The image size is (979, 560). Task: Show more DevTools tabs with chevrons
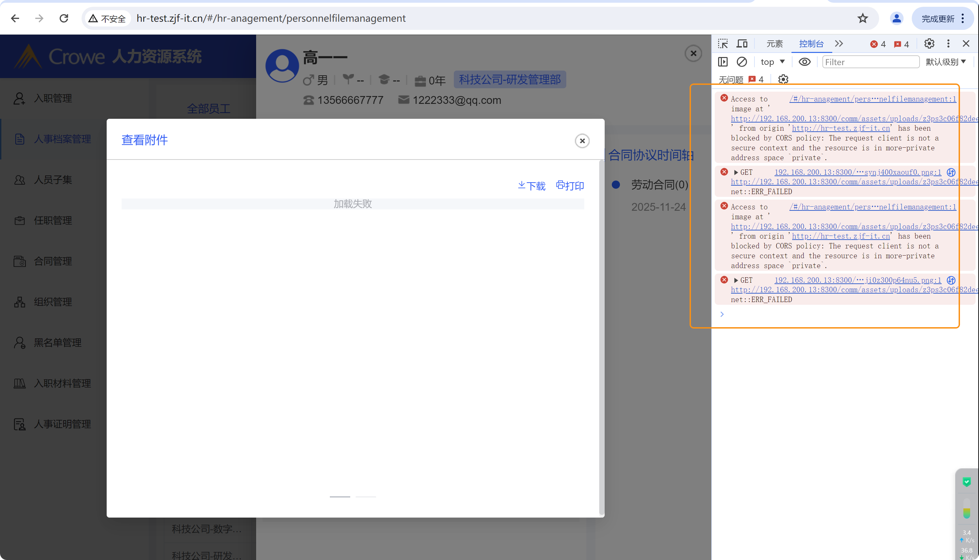[839, 43]
